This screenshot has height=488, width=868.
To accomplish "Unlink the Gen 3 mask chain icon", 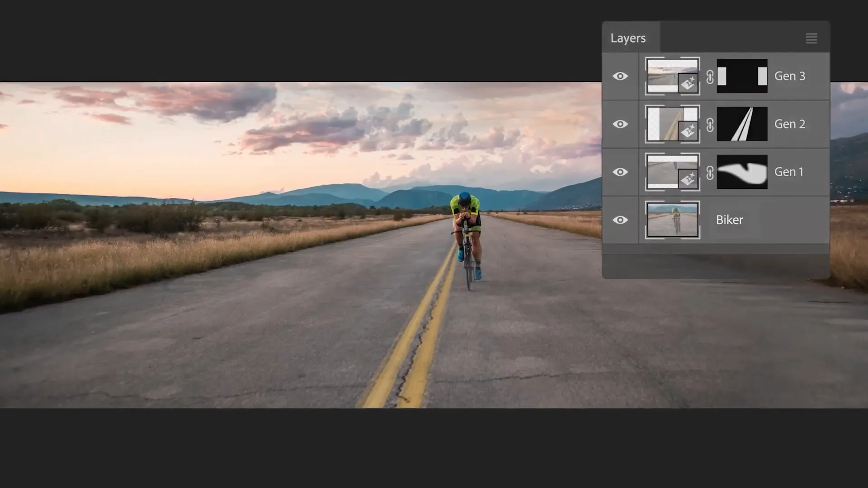I will [x=710, y=76].
